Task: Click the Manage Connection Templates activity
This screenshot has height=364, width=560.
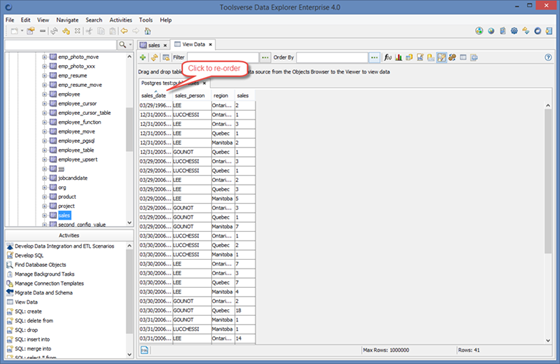Action: tap(49, 283)
